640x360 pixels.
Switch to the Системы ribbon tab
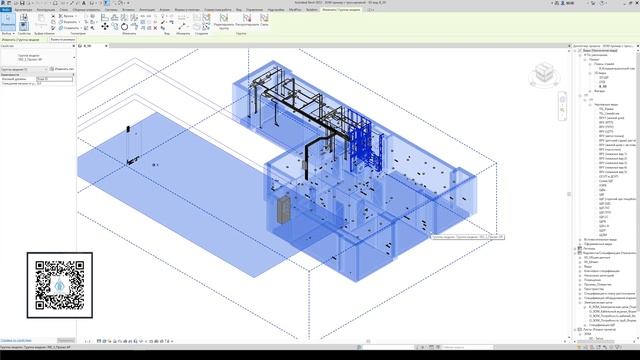point(111,9)
